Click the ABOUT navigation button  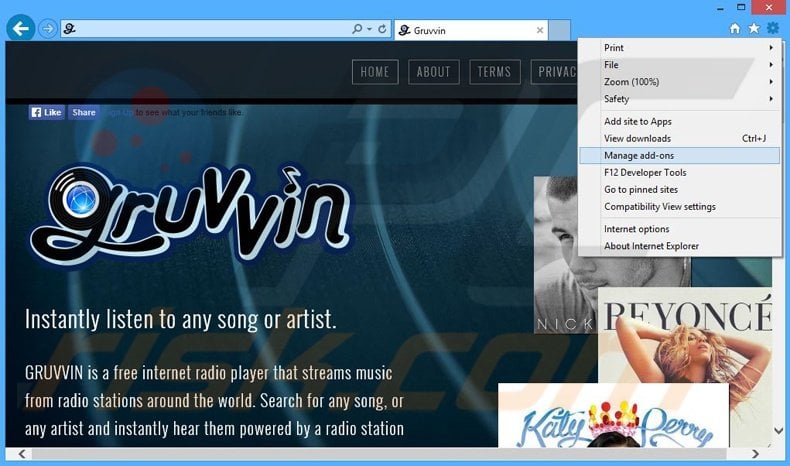[x=433, y=72]
